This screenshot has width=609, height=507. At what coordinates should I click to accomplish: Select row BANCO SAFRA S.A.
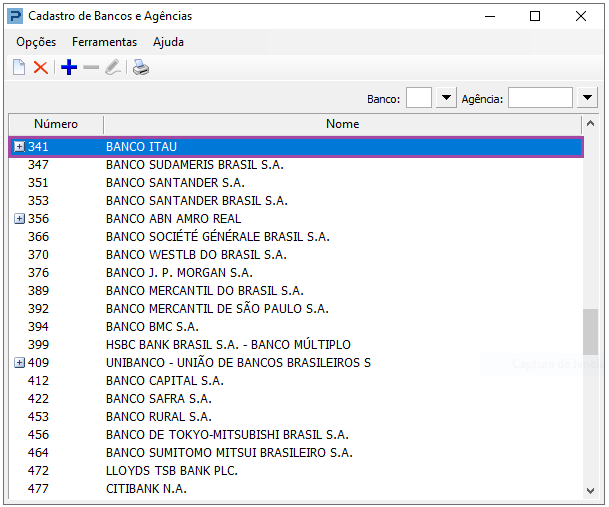[296, 399]
